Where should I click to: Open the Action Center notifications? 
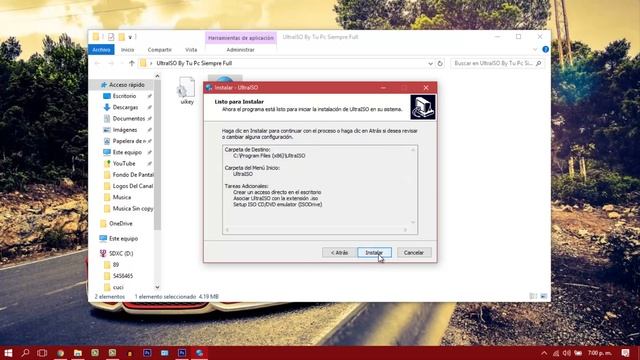[x=626, y=353]
